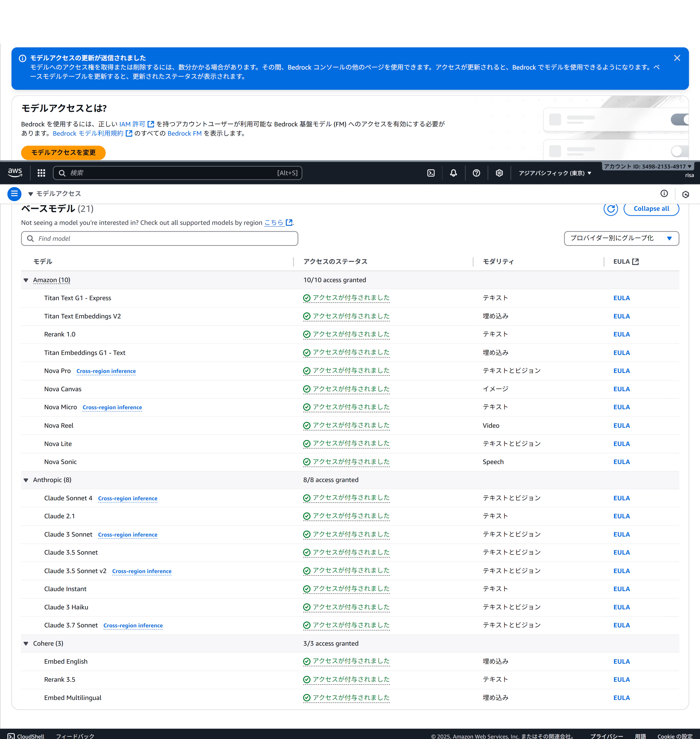Click the check icon for Claude 3 Haiku status
700x739 pixels.
pyautogui.click(x=307, y=607)
